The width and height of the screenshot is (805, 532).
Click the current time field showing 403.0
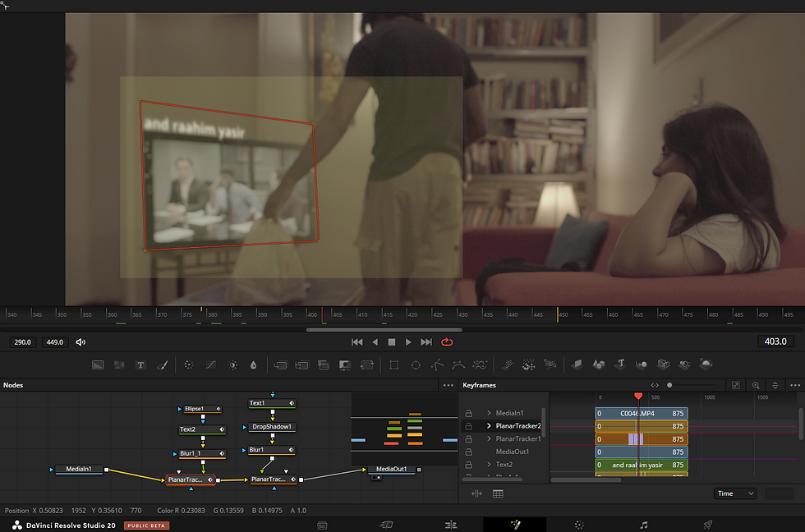[x=775, y=342]
